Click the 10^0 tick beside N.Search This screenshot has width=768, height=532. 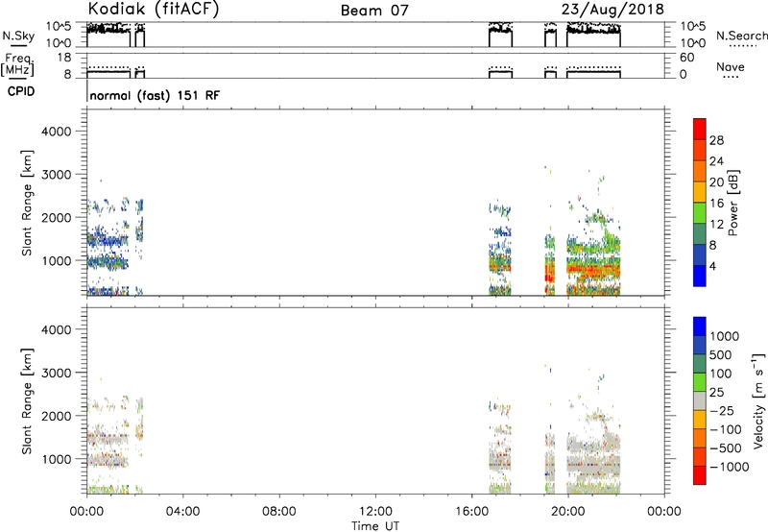coord(693,43)
